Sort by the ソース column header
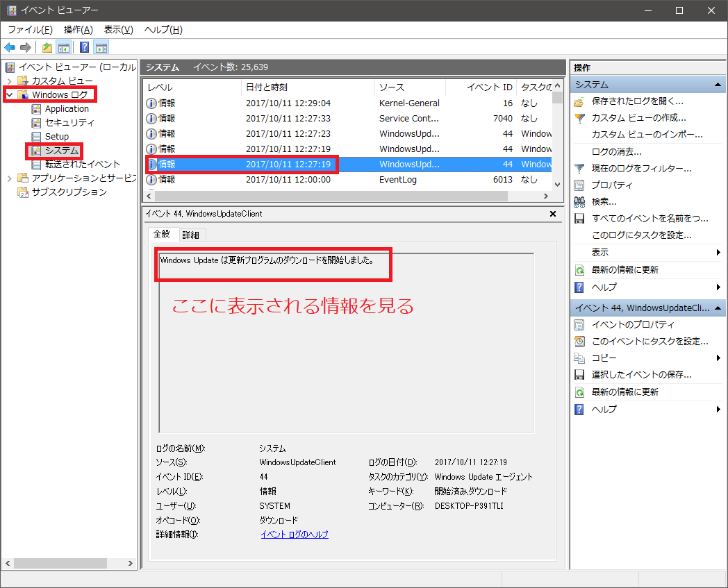The image size is (728, 588). [410, 87]
